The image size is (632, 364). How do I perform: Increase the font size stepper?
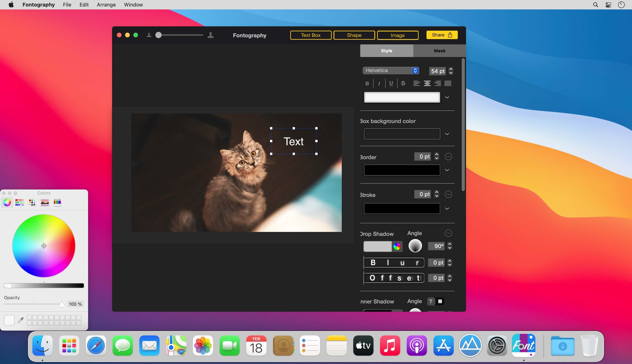pos(451,69)
